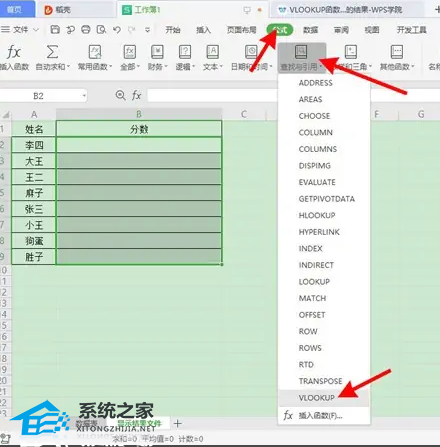This screenshot has height=447, width=440.
Task: Add a new sheet with plus button
Action: coord(178,424)
